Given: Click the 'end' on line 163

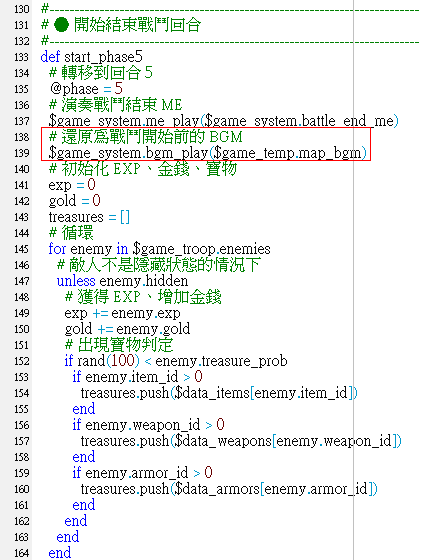Looking at the screenshot, I should pos(68,537).
